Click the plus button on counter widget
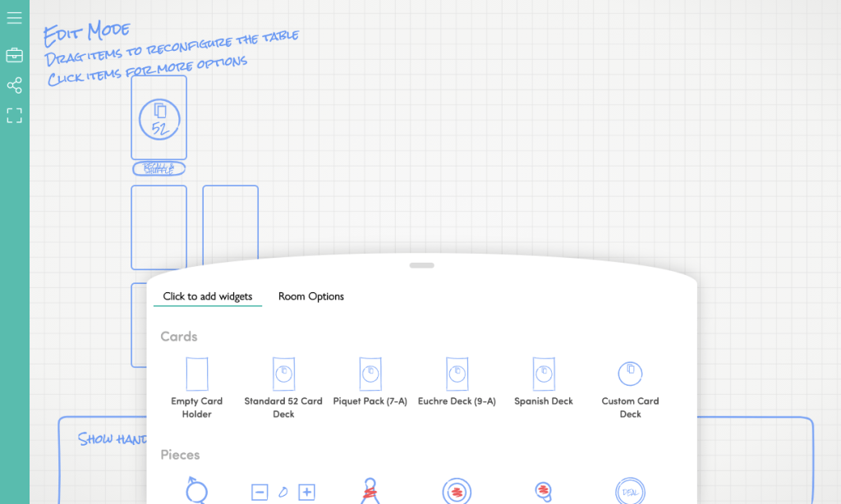841x504 pixels. 306,493
